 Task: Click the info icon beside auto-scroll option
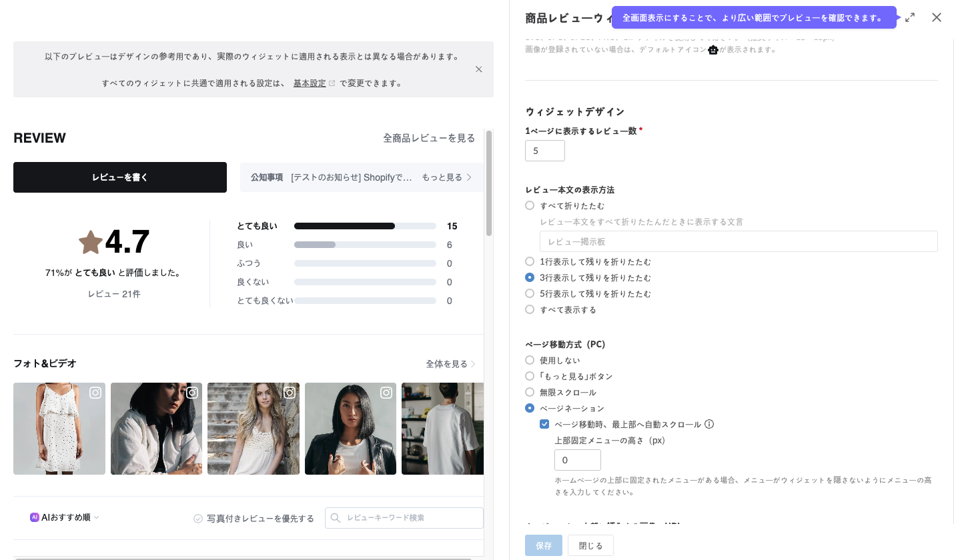pos(709,424)
